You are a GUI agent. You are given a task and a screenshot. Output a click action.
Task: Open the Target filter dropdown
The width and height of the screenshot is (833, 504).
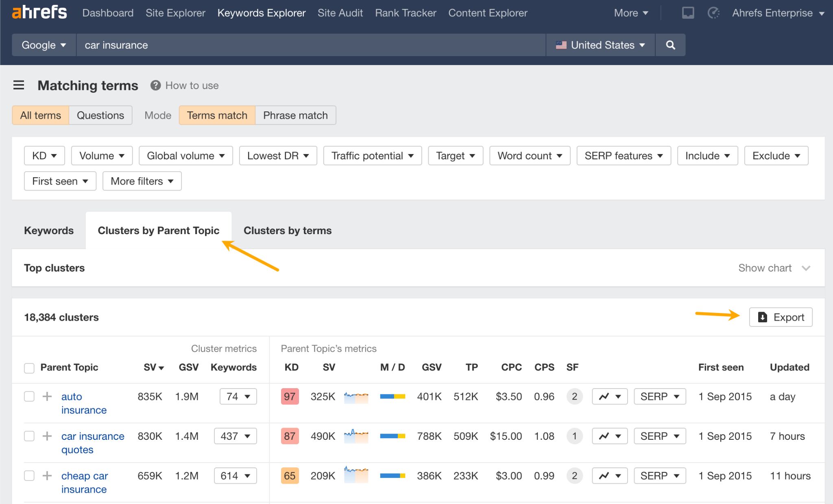point(456,156)
